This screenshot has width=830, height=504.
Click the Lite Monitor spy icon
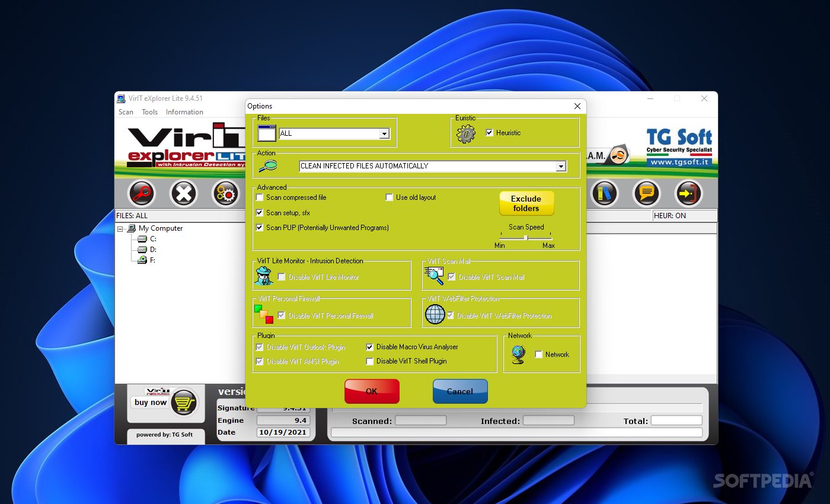[264, 276]
